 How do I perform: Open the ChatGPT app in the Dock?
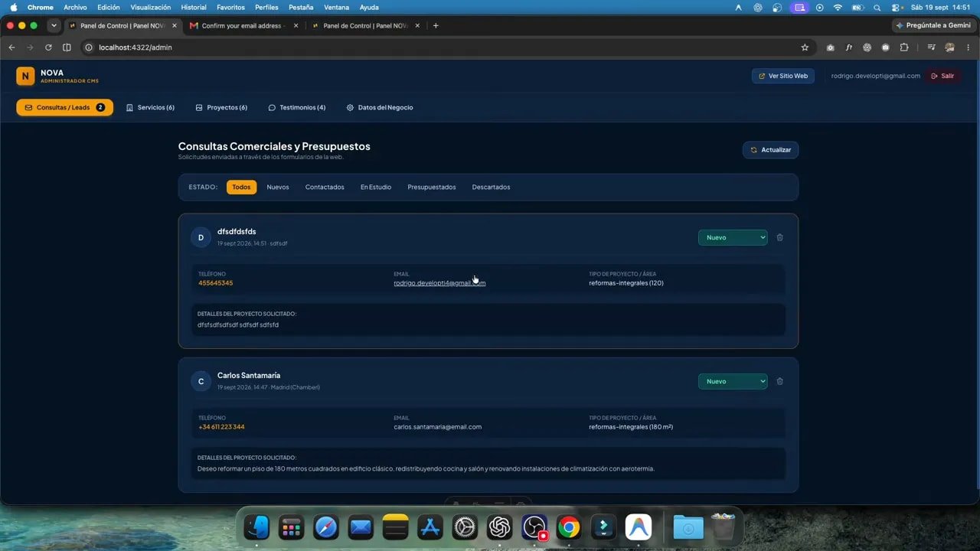click(x=499, y=527)
